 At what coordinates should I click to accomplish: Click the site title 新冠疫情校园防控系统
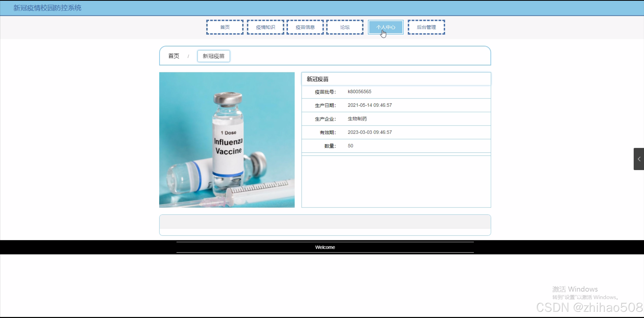(47, 8)
